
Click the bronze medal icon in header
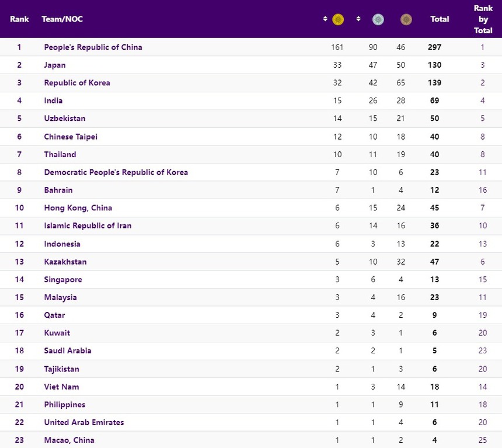click(x=406, y=19)
